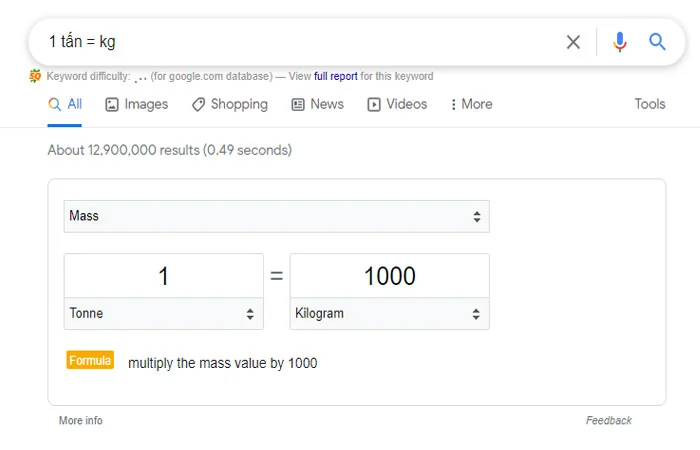Open the Tonne unit dropdown

164,313
